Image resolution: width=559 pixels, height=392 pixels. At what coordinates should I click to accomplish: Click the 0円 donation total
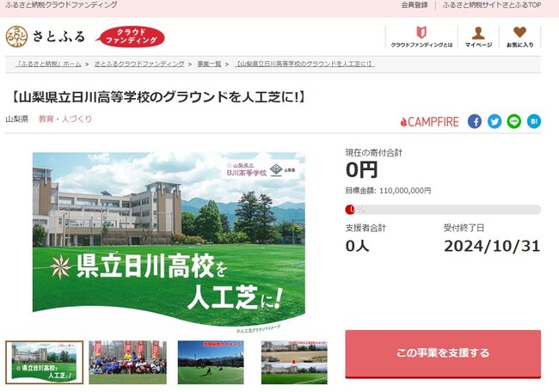coord(361,170)
